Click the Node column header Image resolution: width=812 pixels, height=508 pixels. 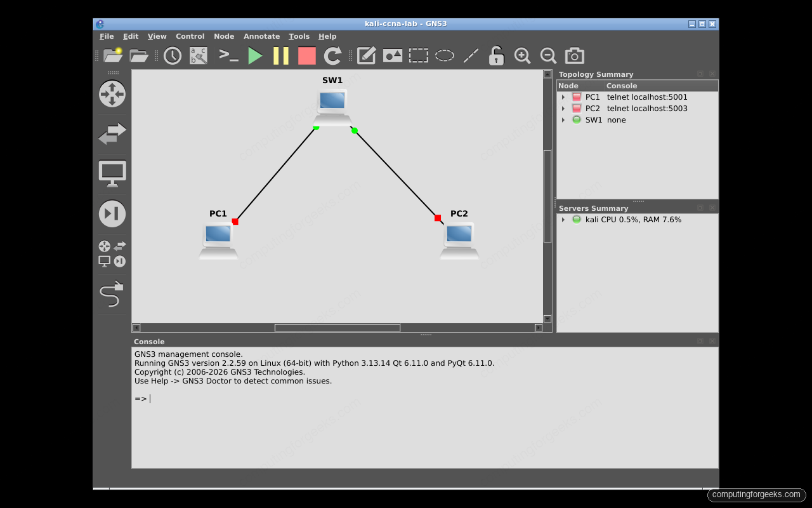coord(580,86)
